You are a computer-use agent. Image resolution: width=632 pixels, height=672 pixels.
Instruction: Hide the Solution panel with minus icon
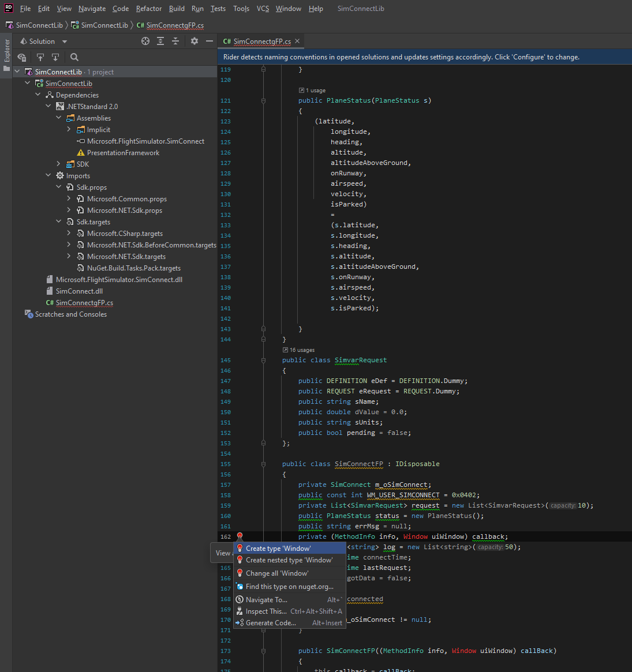[210, 41]
